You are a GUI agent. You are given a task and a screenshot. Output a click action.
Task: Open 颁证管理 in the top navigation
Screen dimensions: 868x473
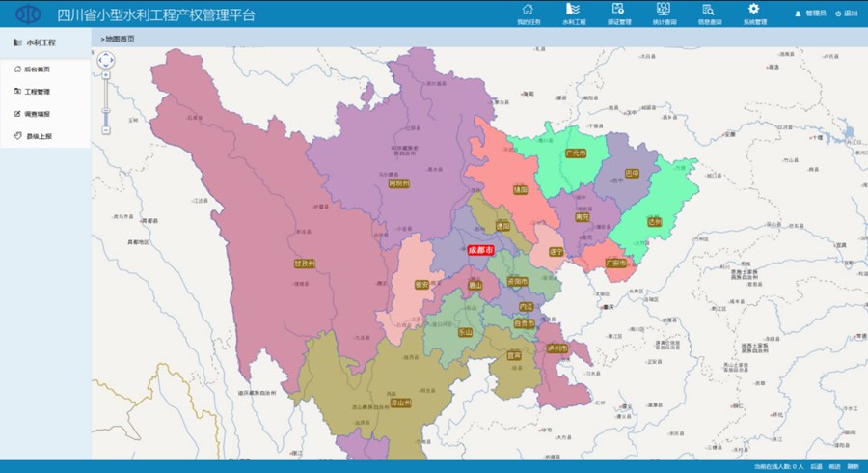(618, 13)
